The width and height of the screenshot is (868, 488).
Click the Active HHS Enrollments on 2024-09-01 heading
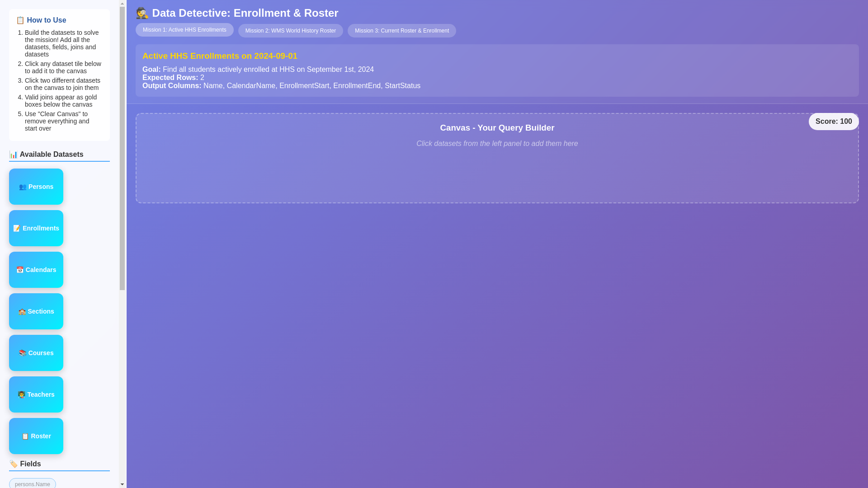(220, 56)
